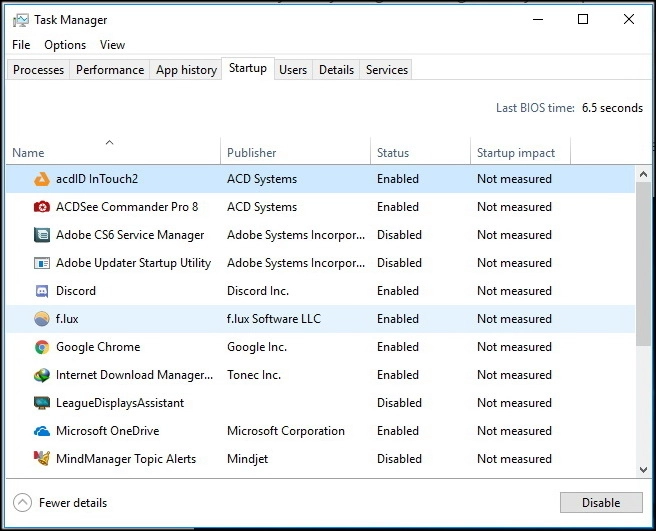Viewport: 656px width, 531px height.
Task: Click the Internet Download Manager globe icon
Action: (x=42, y=375)
